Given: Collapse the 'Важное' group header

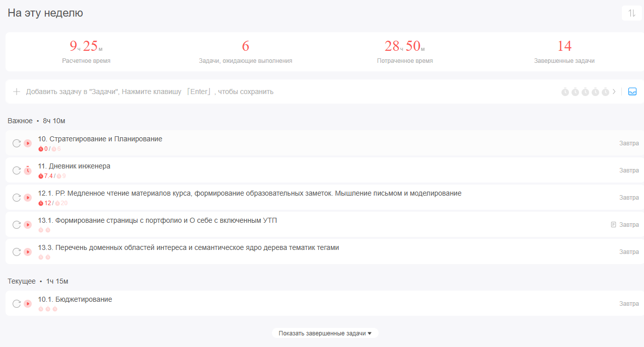Looking at the screenshot, I should [20, 121].
